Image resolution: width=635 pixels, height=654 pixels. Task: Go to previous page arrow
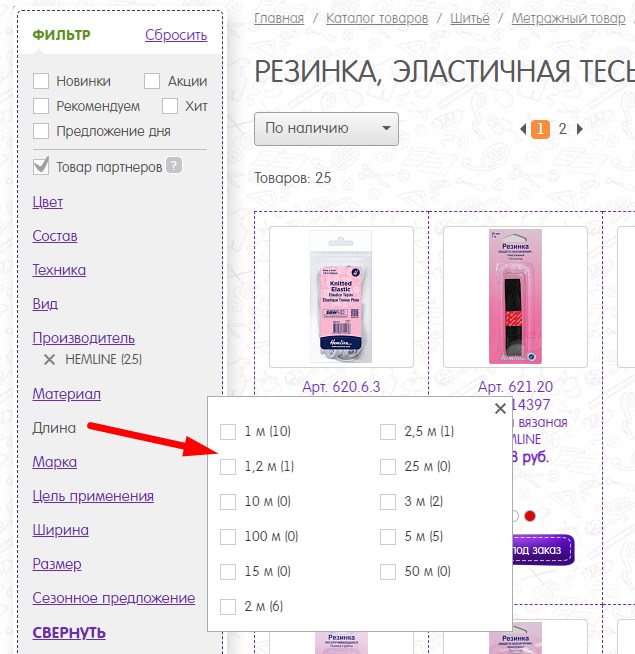(523, 129)
